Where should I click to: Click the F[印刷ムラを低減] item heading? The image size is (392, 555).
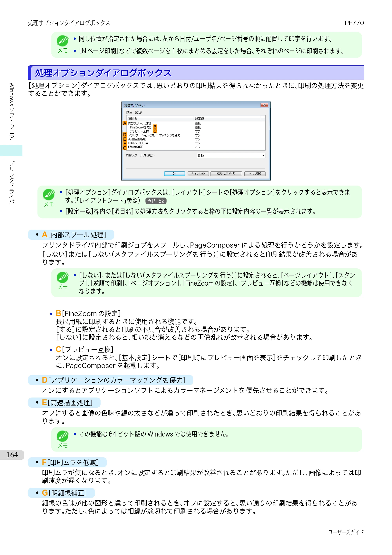pos(70,462)
